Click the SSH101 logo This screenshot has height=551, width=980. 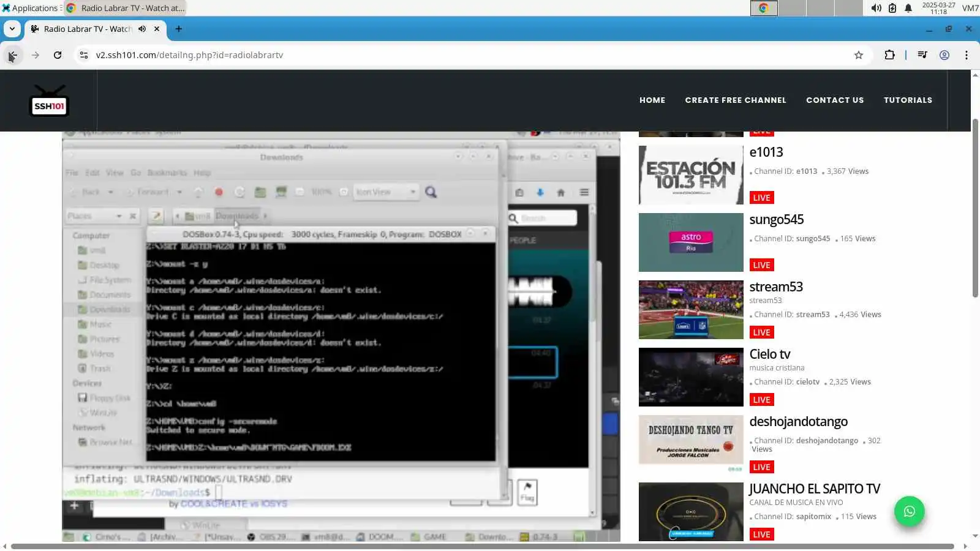tap(49, 100)
